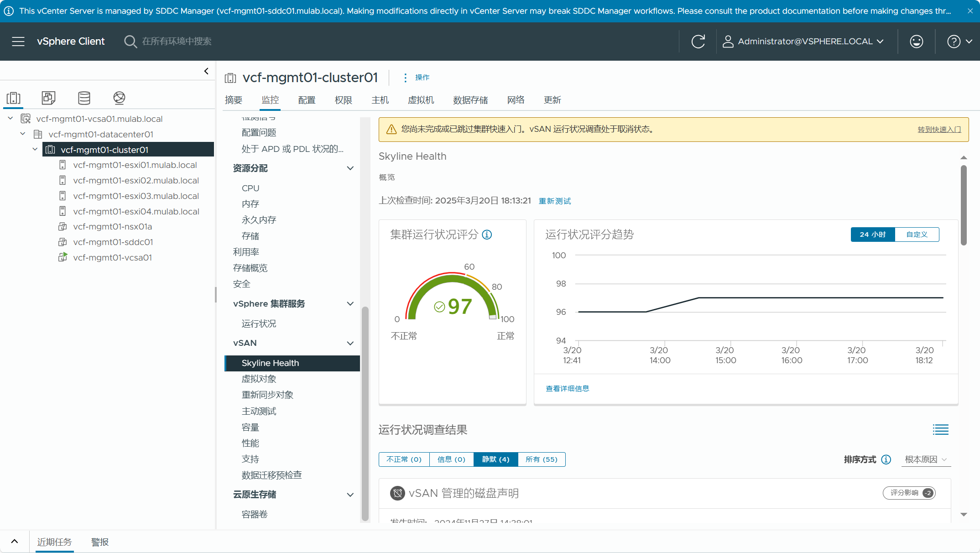Screen dimensions: 980x553
Task: Select the 自定义 time range
Action: [x=917, y=235]
